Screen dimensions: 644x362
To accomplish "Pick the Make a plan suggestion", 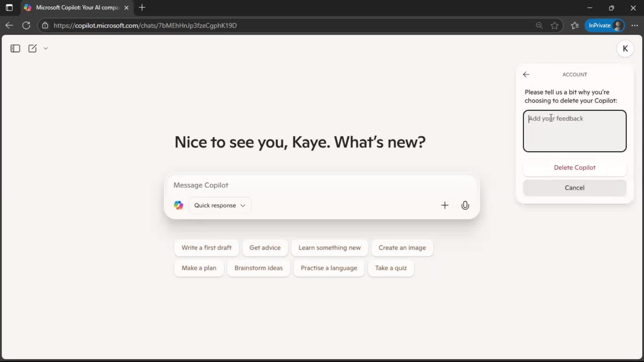I will pos(199,268).
